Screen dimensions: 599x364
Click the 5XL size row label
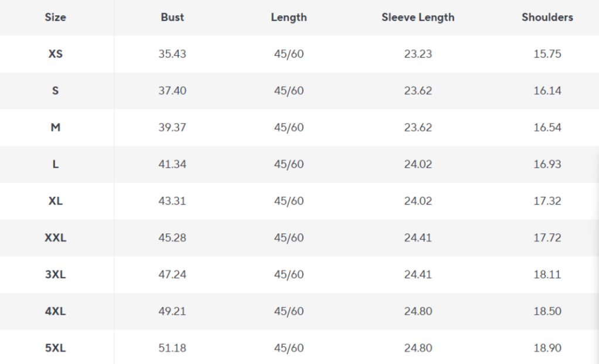tap(55, 348)
